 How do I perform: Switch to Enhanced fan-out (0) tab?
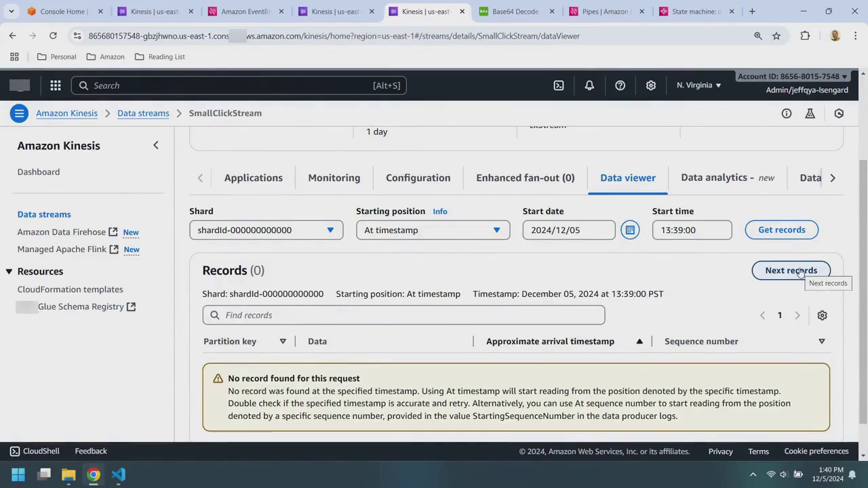click(526, 178)
